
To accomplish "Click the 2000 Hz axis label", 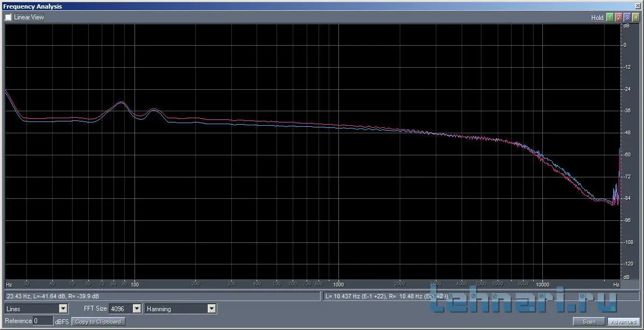I will click(400, 284).
